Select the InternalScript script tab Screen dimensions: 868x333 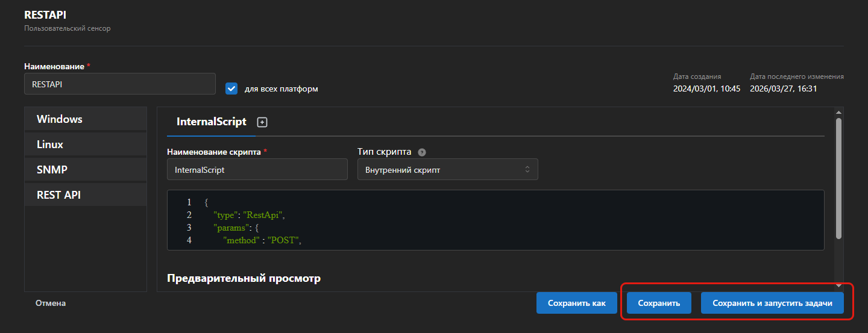(211, 122)
